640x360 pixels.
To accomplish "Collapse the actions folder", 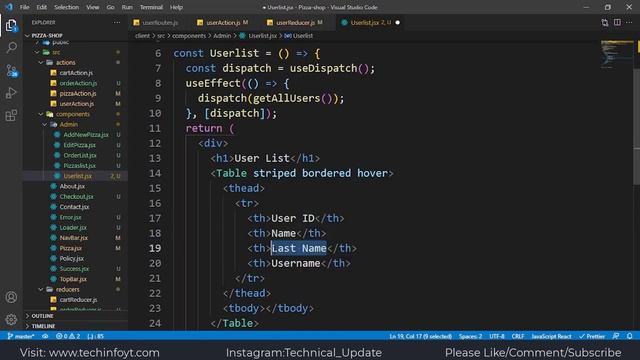I will [x=41, y=62].
